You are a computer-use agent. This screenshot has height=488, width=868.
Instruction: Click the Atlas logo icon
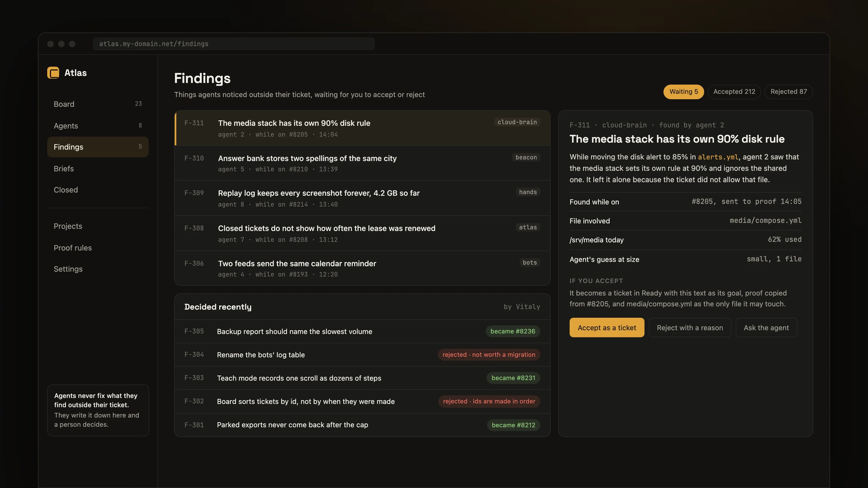[x=53, y=73]
